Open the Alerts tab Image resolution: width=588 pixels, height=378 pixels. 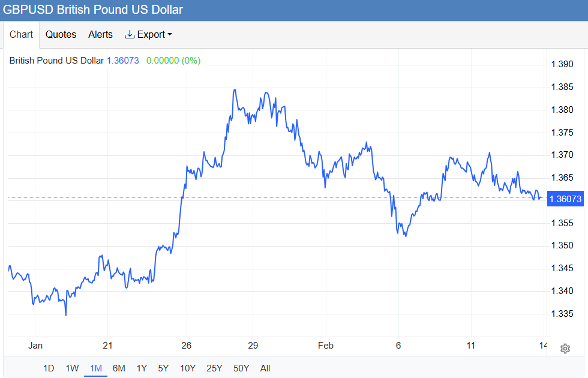tap(100, 35)
